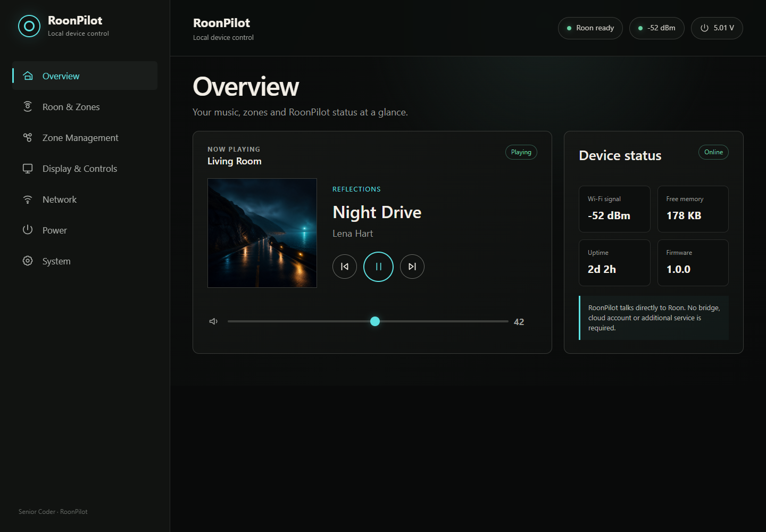Skip to previous track
Screen dimensions: 766x532
tap(345, 267)
